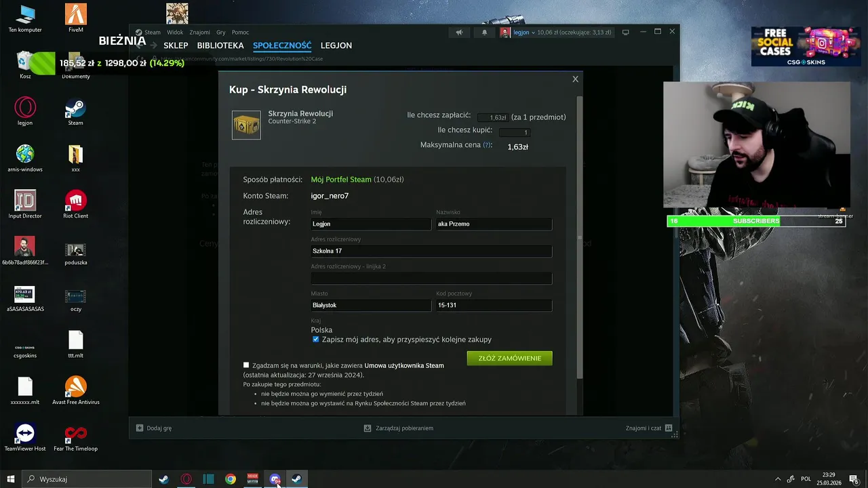Click Chrome icon in taskbar
Screen dimensions: 868x488
231,479
